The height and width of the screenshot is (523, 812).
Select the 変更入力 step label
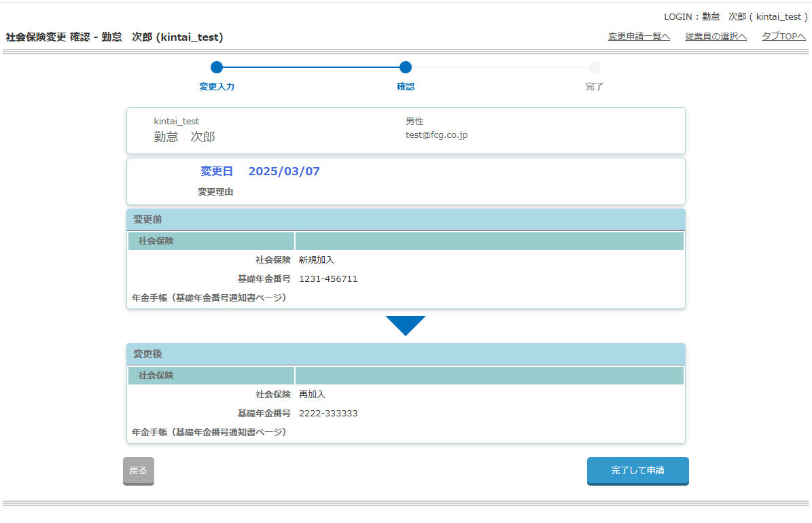[217, 87]
